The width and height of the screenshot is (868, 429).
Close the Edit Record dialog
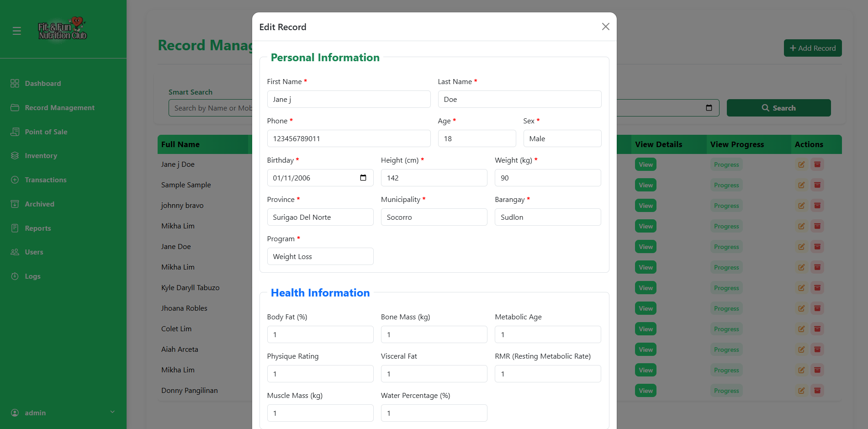[x=606, y=26]
